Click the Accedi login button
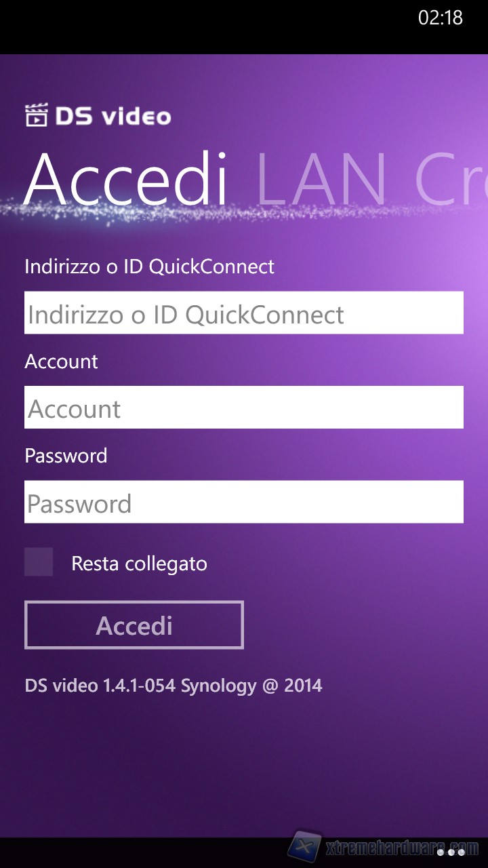Viewport: 488px width, 868px height. (134, 625)
